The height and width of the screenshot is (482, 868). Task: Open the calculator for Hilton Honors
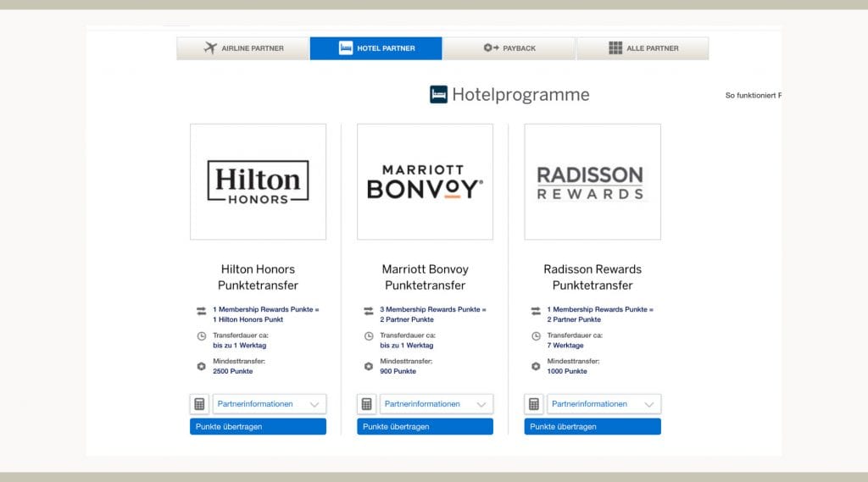tap(199, 404)
